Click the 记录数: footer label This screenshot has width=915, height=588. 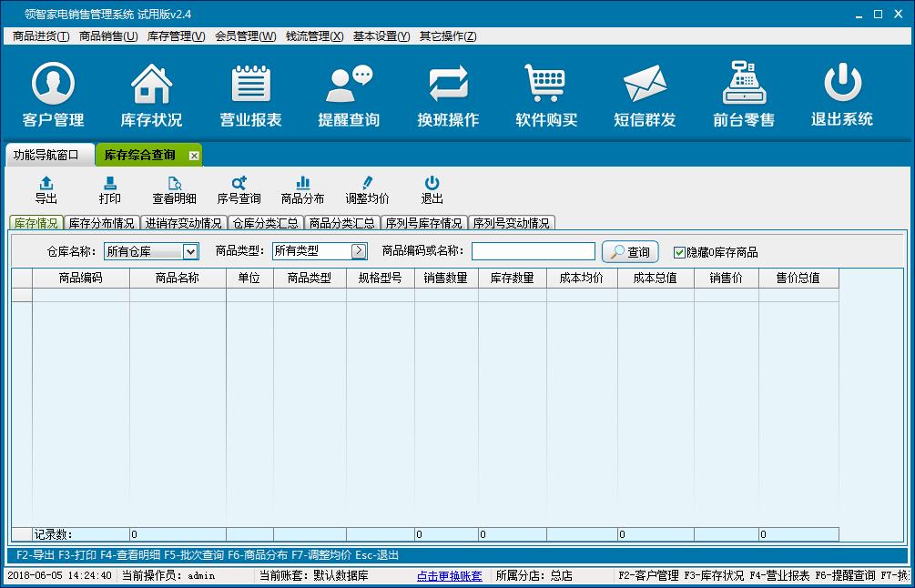point(53,534)
